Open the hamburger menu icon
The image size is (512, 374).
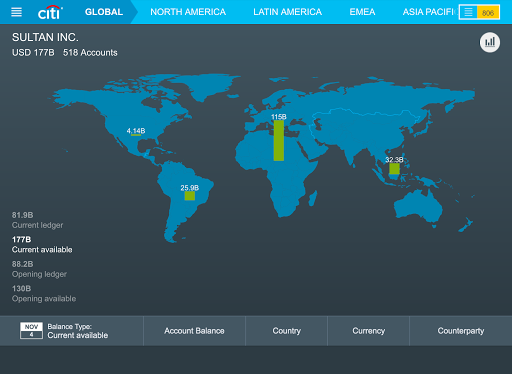[x=16, y=12]
